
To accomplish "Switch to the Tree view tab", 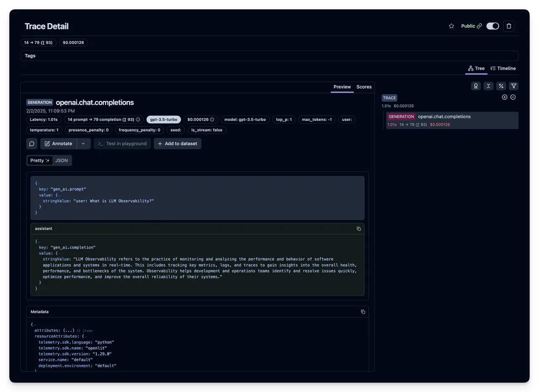I will 476,69.
